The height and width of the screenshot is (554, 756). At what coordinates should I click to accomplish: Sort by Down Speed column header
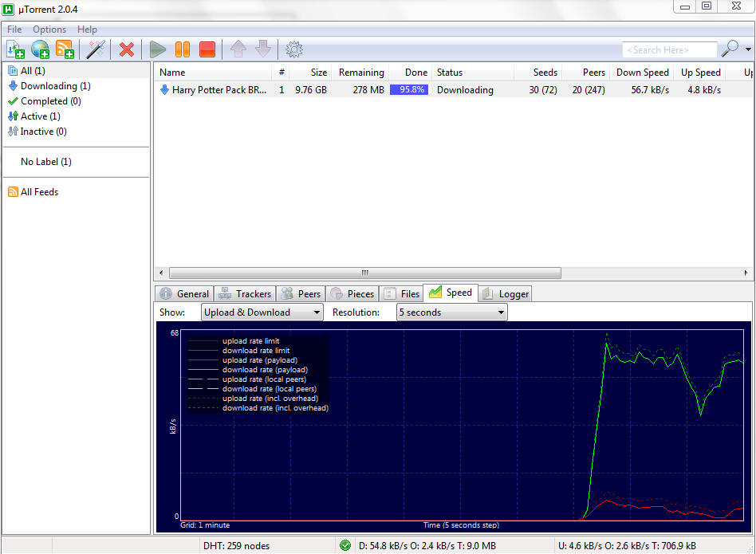point(642,73)
